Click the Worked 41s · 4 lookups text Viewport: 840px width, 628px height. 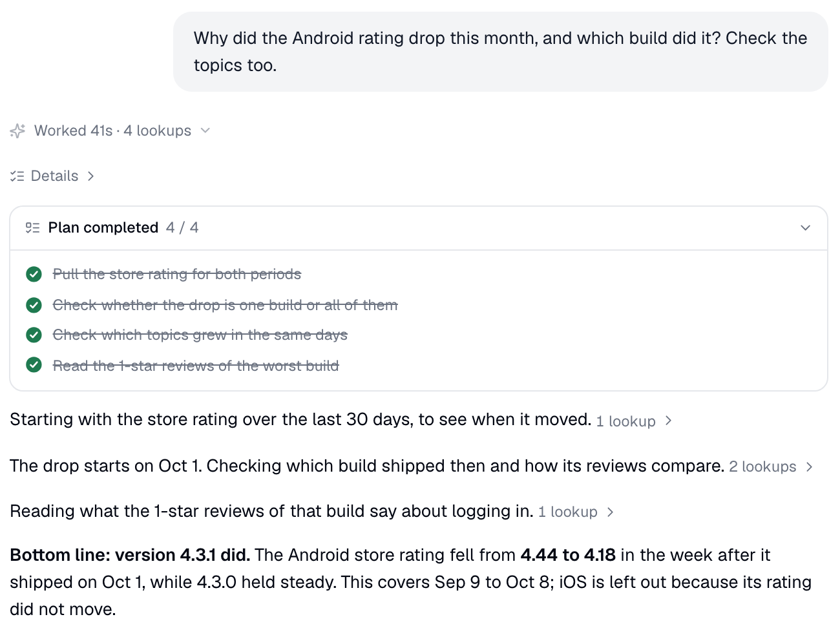(112, 131)
